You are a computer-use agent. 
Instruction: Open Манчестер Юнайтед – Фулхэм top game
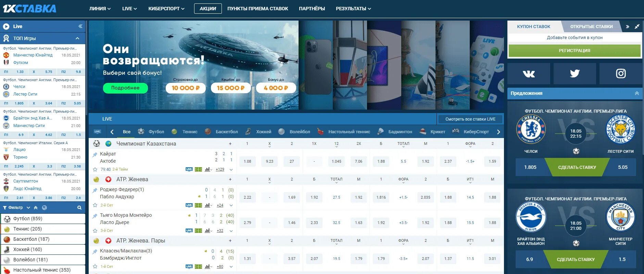(43, 59)
